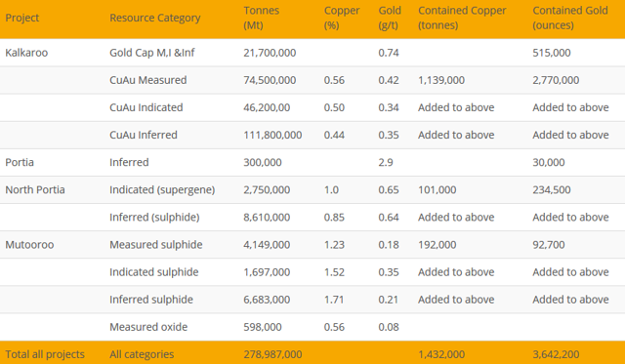Select the North Portia project cell
This screenshot has height=364, width=625.
point(35,189)
